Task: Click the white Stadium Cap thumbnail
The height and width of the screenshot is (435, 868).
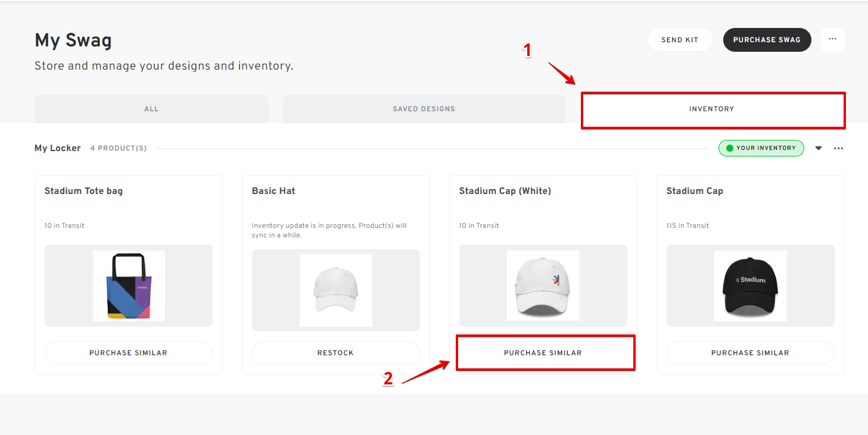Action: [543, 286]
